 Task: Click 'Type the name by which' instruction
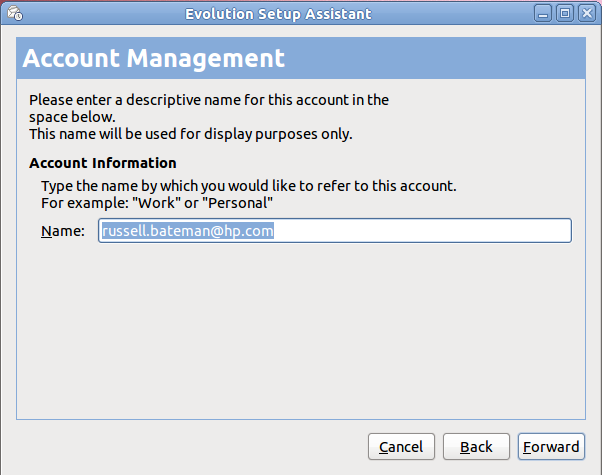249,186
